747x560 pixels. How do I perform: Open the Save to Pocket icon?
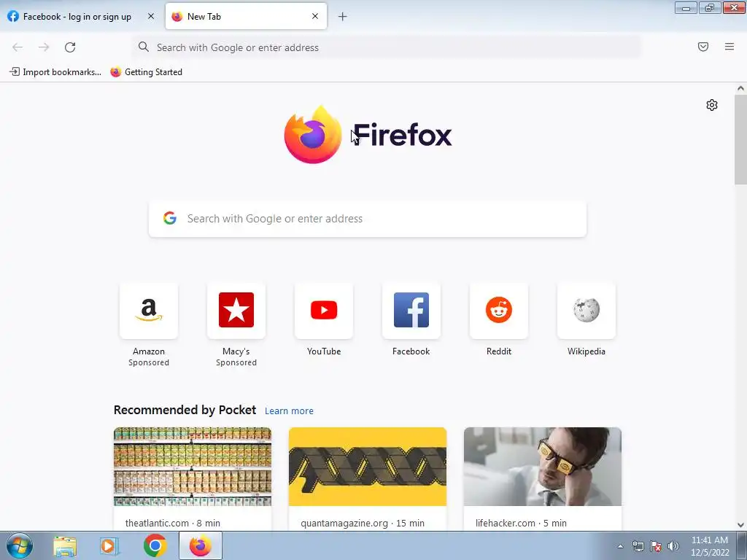pyautogui.click(x=703, y=47)
